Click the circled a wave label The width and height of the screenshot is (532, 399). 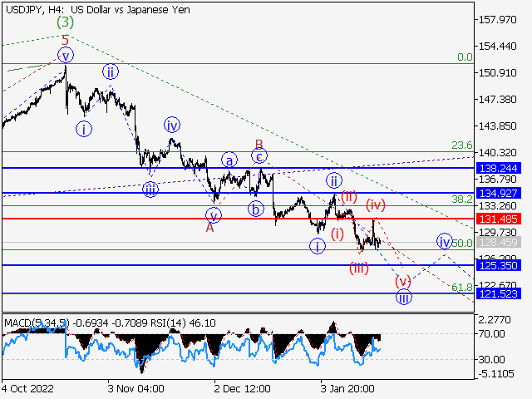pos(229,160)
